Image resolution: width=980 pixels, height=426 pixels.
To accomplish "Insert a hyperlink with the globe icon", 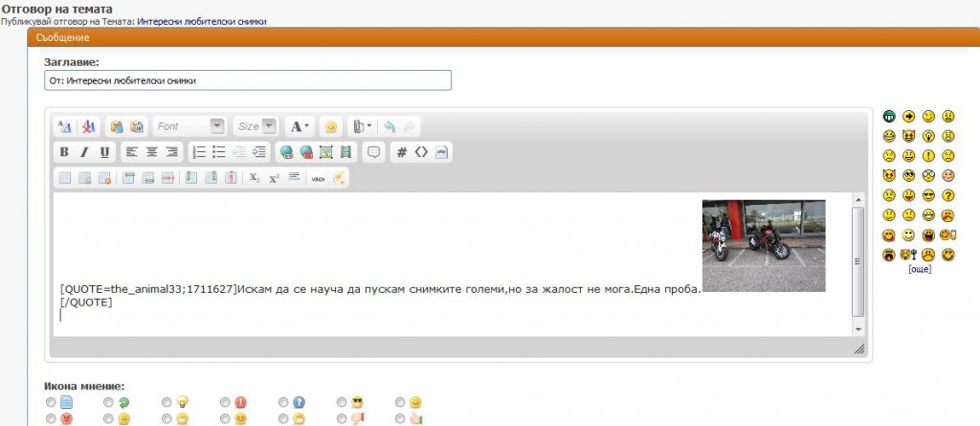I will [286, 151].
